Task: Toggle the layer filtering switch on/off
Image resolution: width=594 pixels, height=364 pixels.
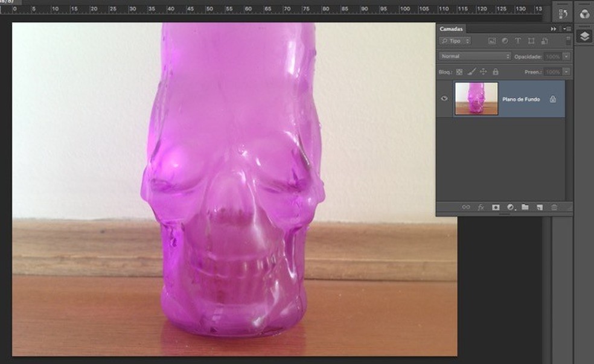Action: pos(568,41)
